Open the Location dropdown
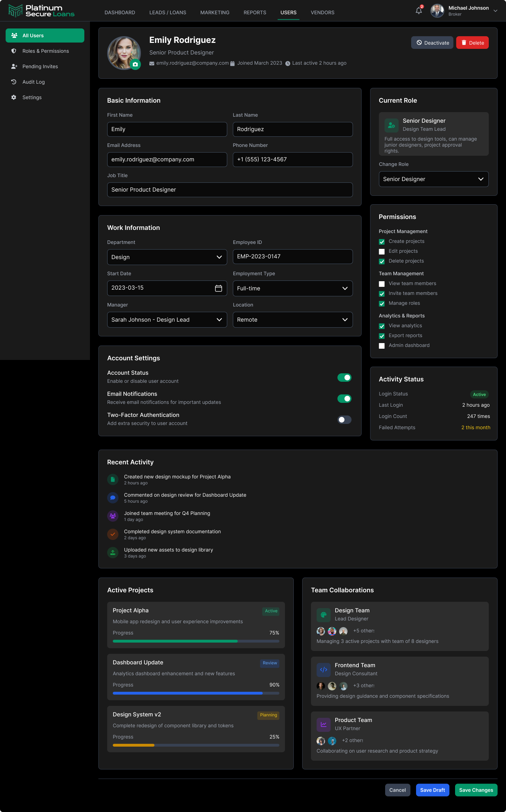 point(293,320)
